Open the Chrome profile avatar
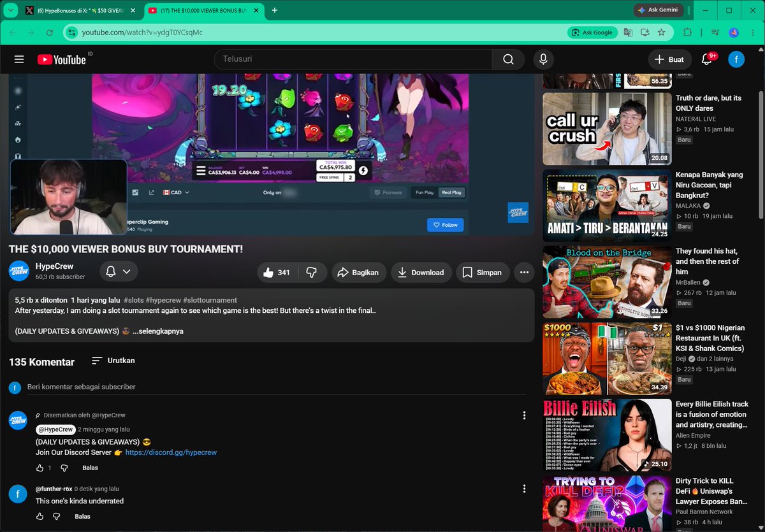 734,32
